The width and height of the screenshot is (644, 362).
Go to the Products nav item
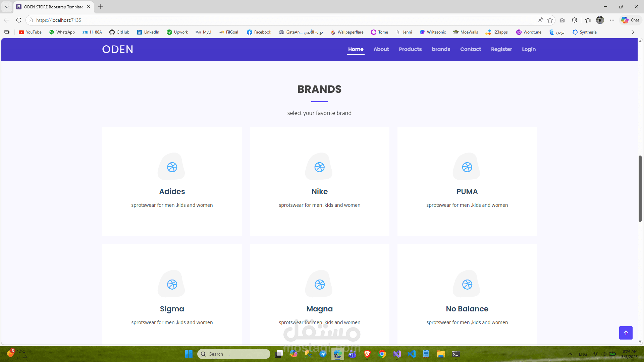click(x=410, y=49)
